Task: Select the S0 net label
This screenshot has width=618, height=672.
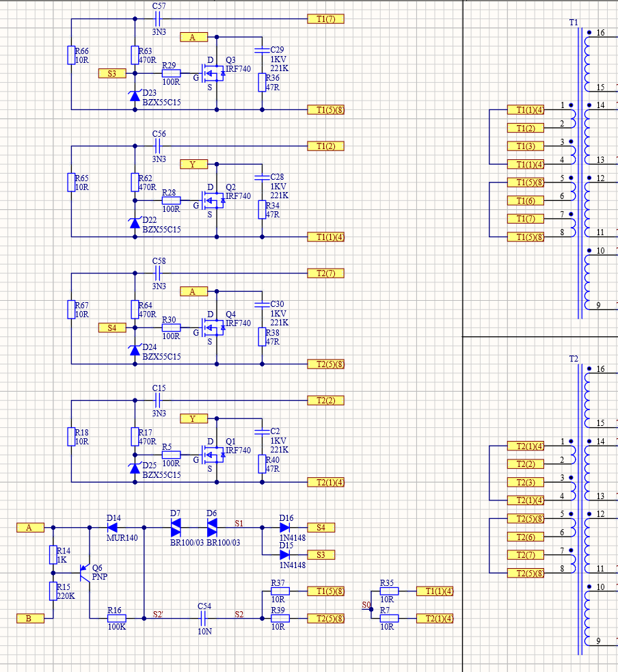Action: 366,605
